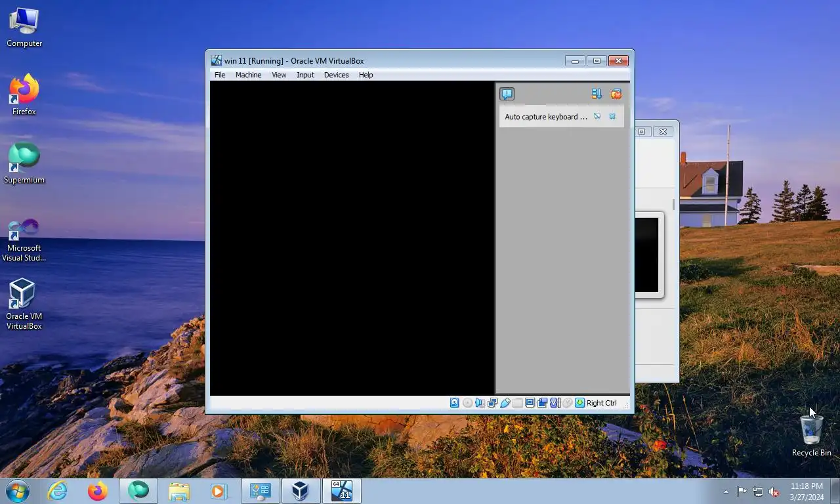Click the CPU virtualization V indicator

click(555, 403)
